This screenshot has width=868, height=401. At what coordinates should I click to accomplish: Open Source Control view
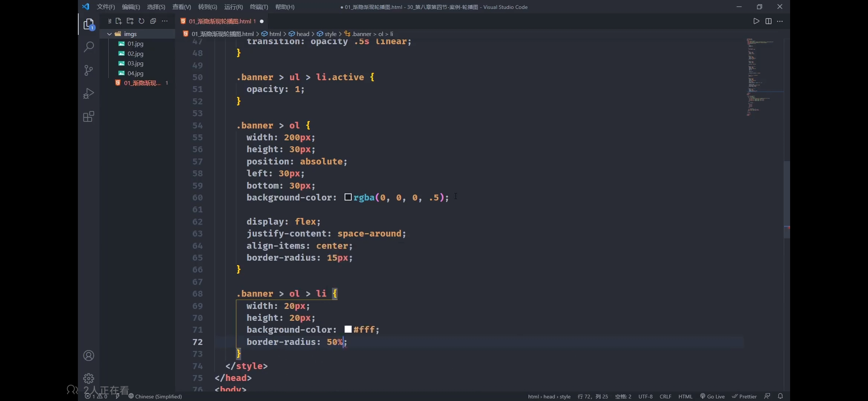coord(89,70)
